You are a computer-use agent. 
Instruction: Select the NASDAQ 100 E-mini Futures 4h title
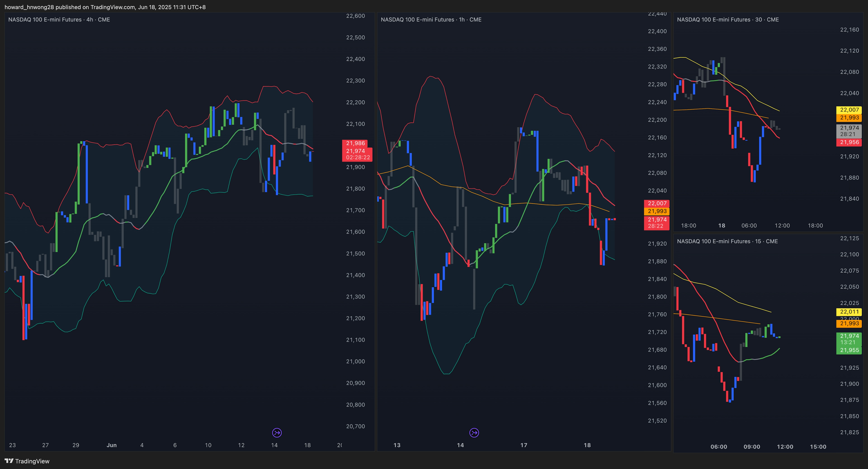pos(59,19)
